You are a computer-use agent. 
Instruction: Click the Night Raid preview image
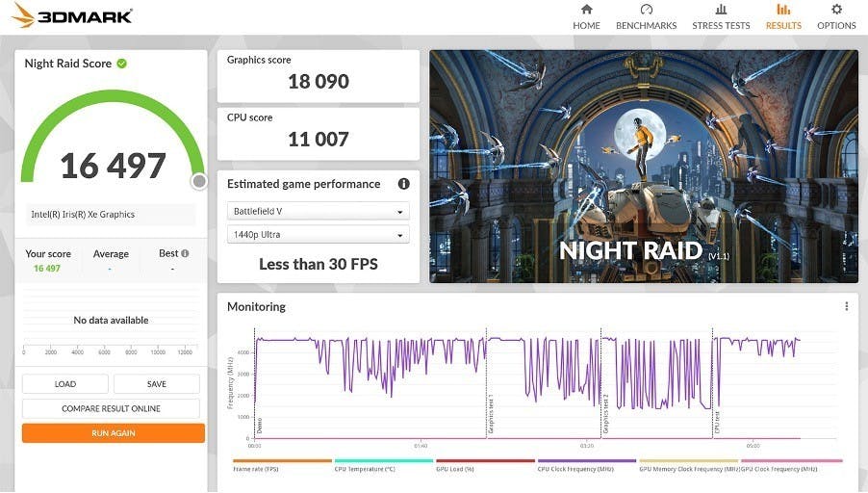(x=643, y=167)
